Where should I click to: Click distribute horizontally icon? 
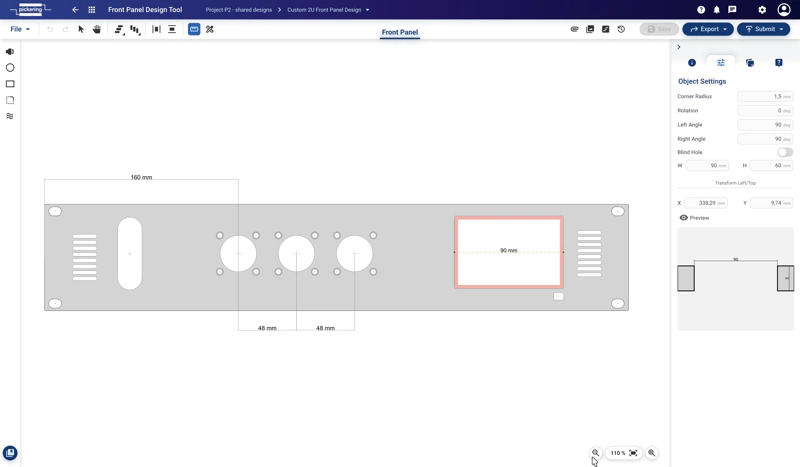[157, 30]
